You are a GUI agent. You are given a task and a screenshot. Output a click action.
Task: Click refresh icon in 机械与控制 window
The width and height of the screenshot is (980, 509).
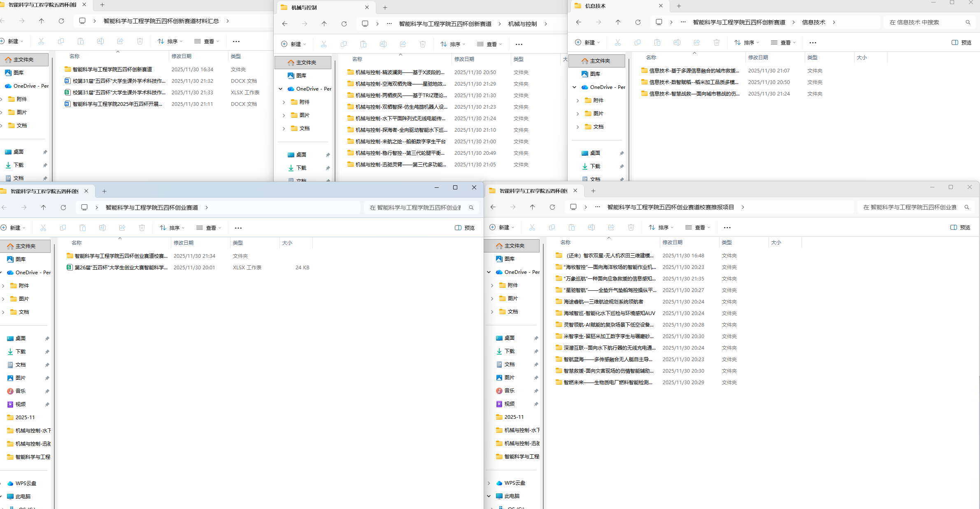344,24
